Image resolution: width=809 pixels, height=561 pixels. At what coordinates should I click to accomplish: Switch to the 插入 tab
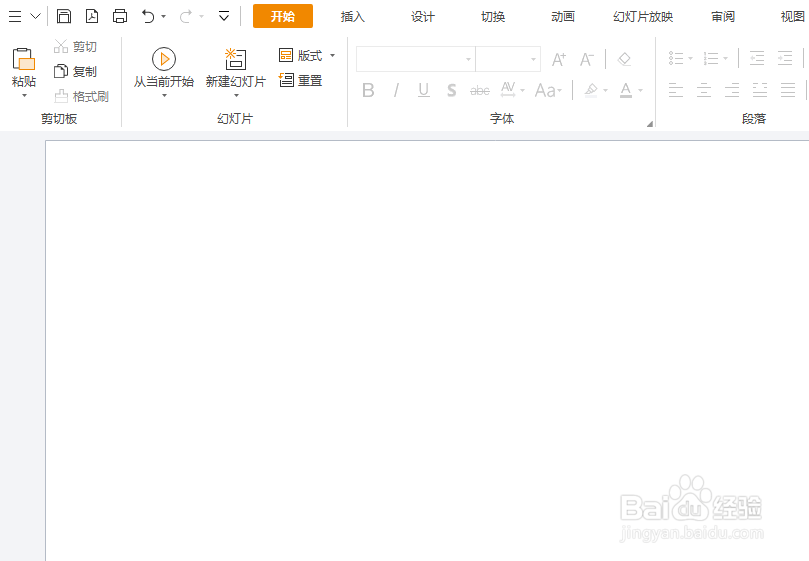tap(353, 17)
